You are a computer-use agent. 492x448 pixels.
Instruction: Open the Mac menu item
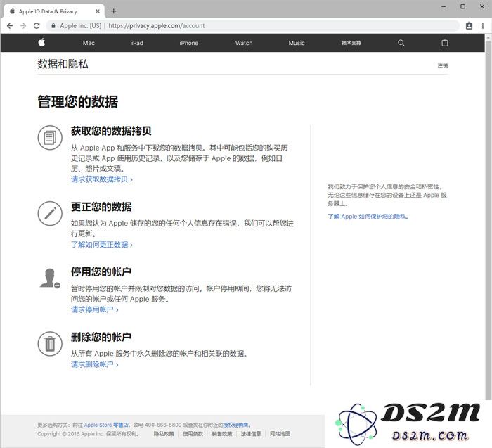click(89, 43)
